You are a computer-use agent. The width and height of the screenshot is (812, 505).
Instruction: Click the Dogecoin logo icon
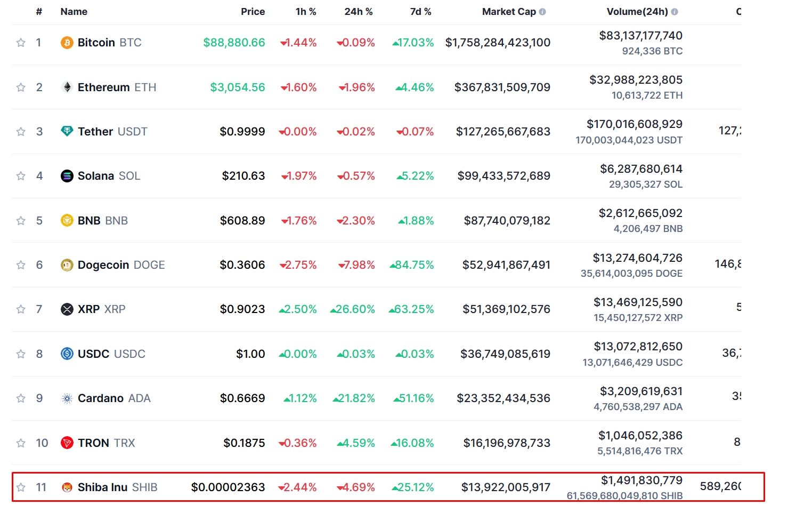[x=67, y=264]
